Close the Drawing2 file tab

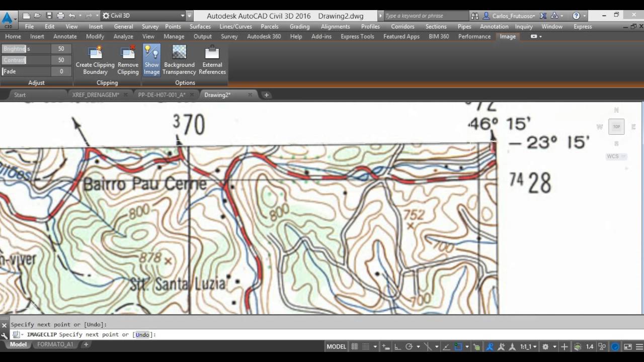click(x=250, y=95)
